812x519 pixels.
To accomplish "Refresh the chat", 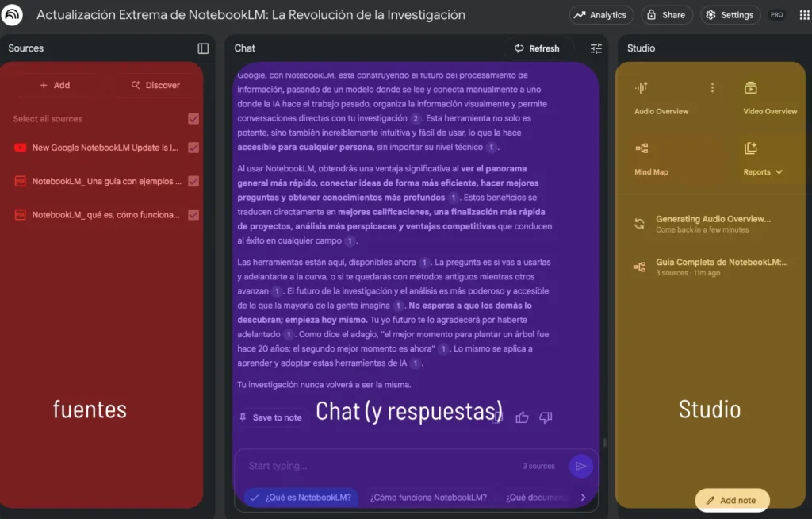I will point(537,48).
